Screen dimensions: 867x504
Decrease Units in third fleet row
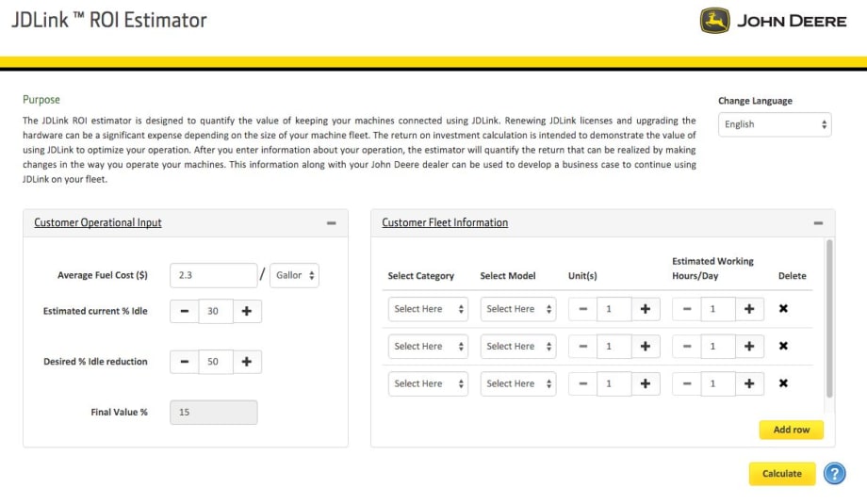point(582,383)
